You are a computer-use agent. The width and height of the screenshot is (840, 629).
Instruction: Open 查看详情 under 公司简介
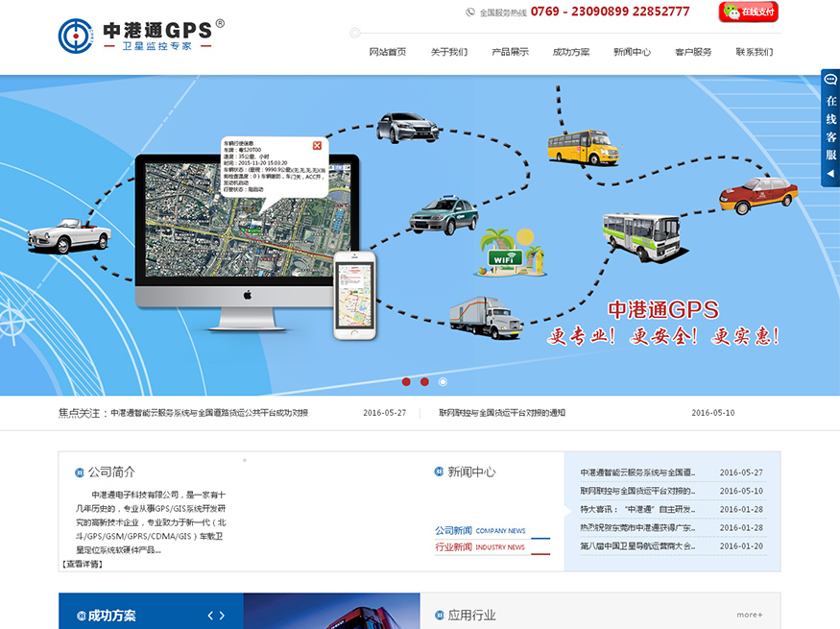click(x=83, y=564)
